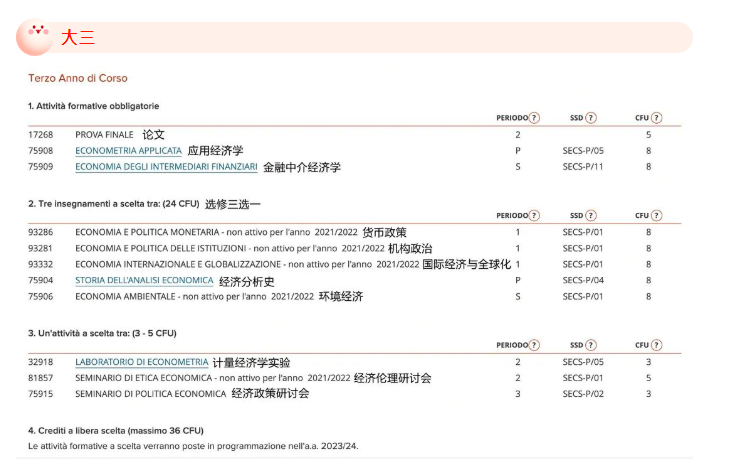The width and height of the screenshot is (737, 466).
Task: Select course code 75906
Action: point(41,296)
